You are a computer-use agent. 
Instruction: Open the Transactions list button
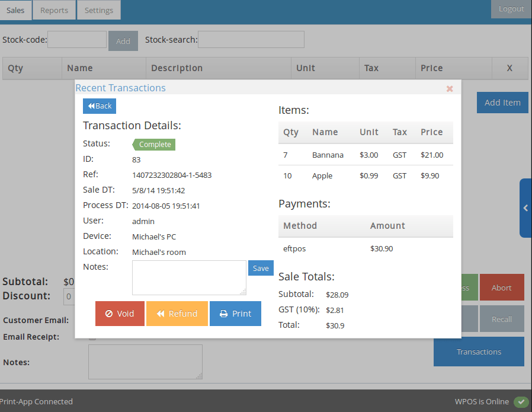click(x=479, y=352)
